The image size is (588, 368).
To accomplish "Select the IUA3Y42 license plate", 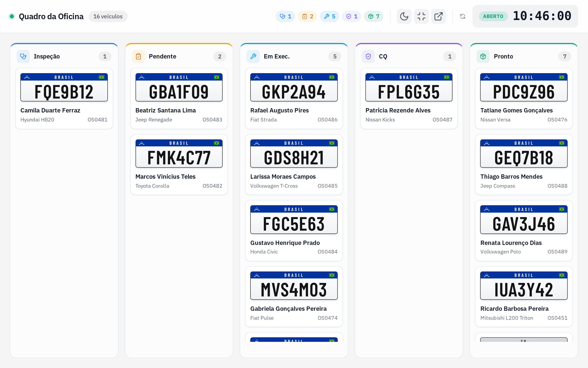I will click(524, 285).
